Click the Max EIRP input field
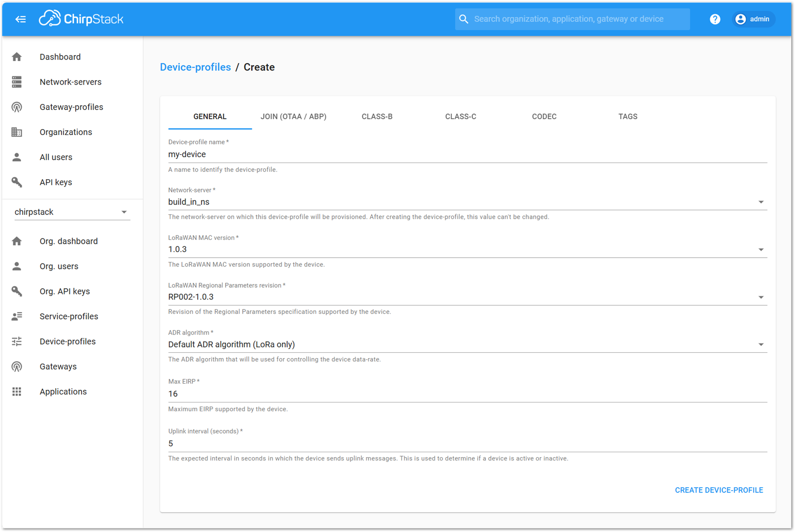 [394, 394]
